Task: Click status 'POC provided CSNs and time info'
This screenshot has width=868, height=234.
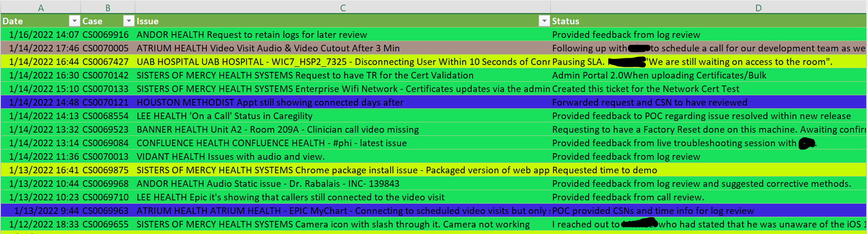Action: point(708,211)
